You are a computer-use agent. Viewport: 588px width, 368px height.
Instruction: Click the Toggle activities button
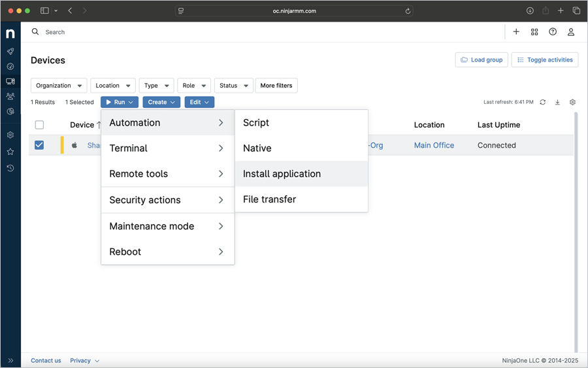(x=544, y=60)
